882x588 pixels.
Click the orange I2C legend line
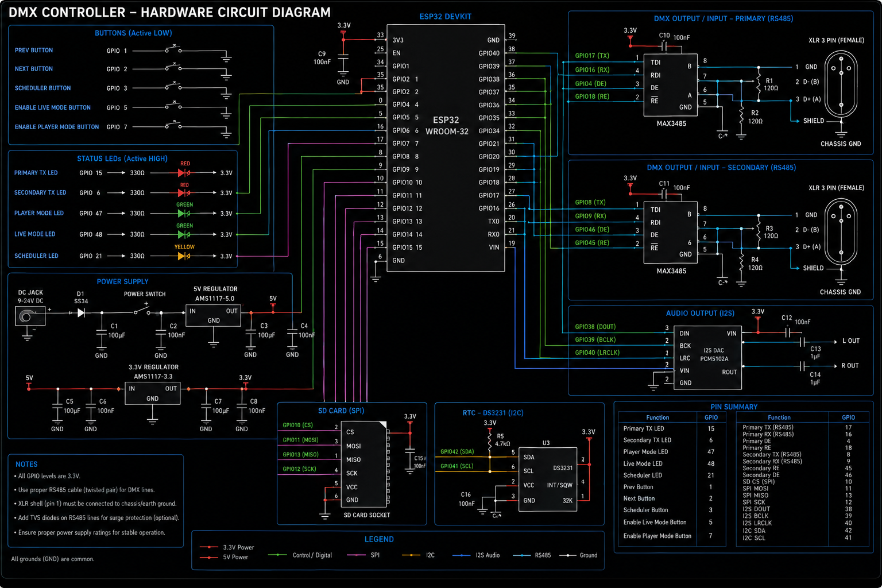coord(411,555)
